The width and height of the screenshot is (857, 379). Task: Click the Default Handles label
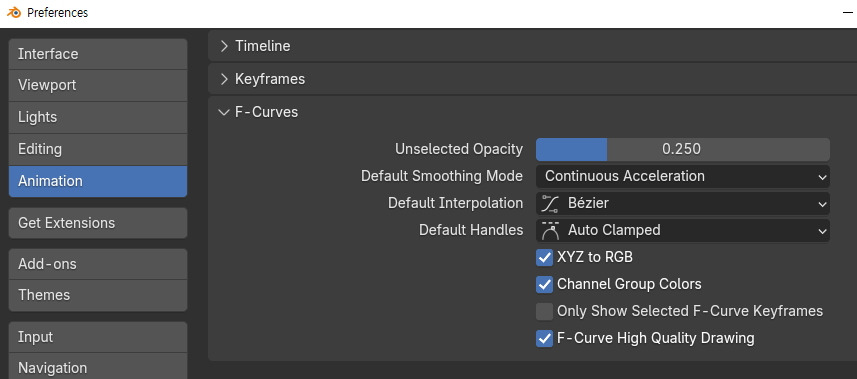tap(471, 230)
